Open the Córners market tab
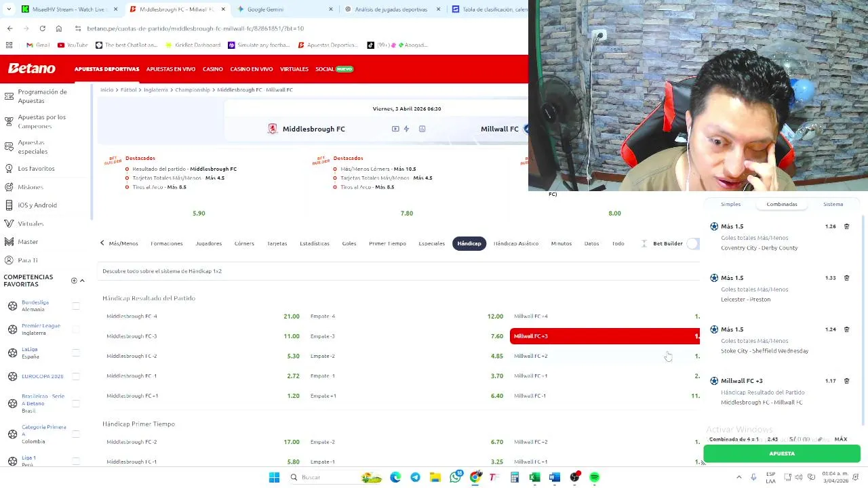 click(x=244, y=243)
